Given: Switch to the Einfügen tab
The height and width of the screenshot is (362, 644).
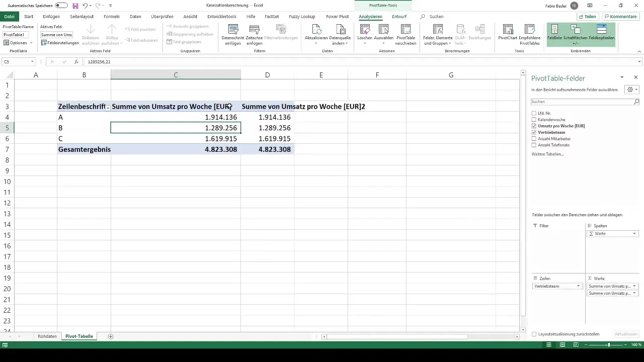Looking at the screenshot, I should pyautogui.click(x=51, y=17).
